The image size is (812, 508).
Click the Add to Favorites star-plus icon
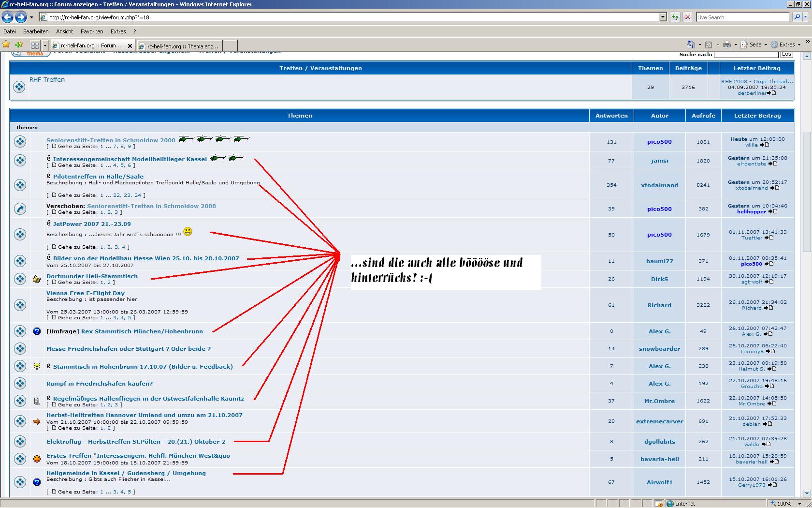[x=19, y=45]
